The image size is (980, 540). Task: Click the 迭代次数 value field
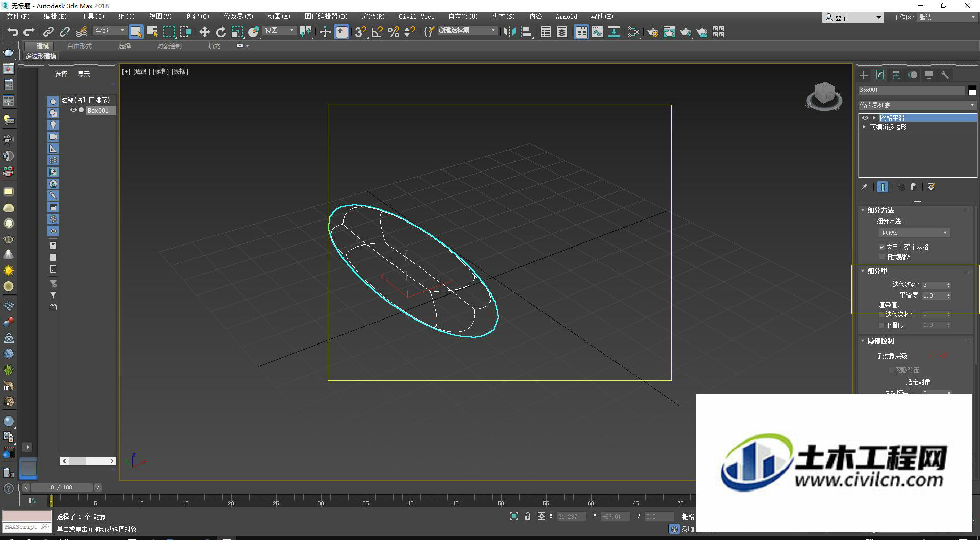934,285
